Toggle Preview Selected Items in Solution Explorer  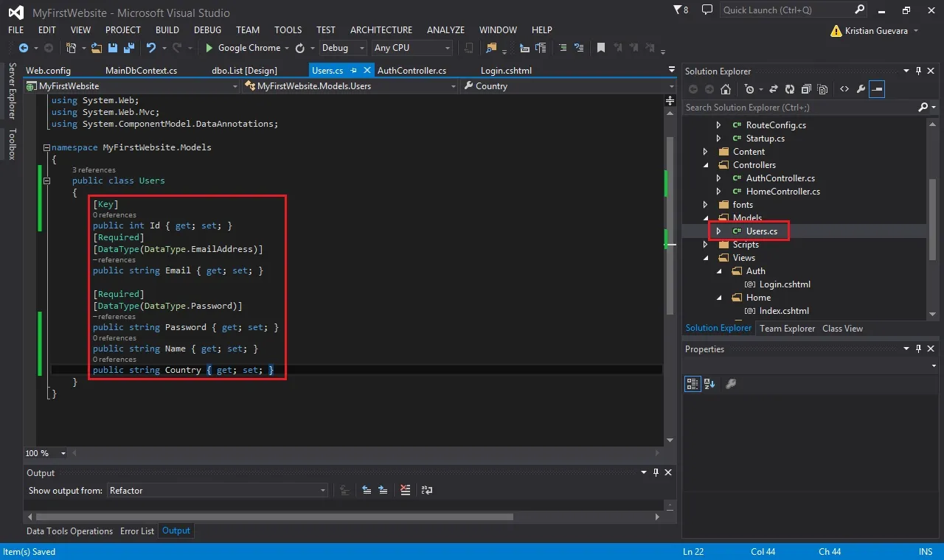(877, 89)
